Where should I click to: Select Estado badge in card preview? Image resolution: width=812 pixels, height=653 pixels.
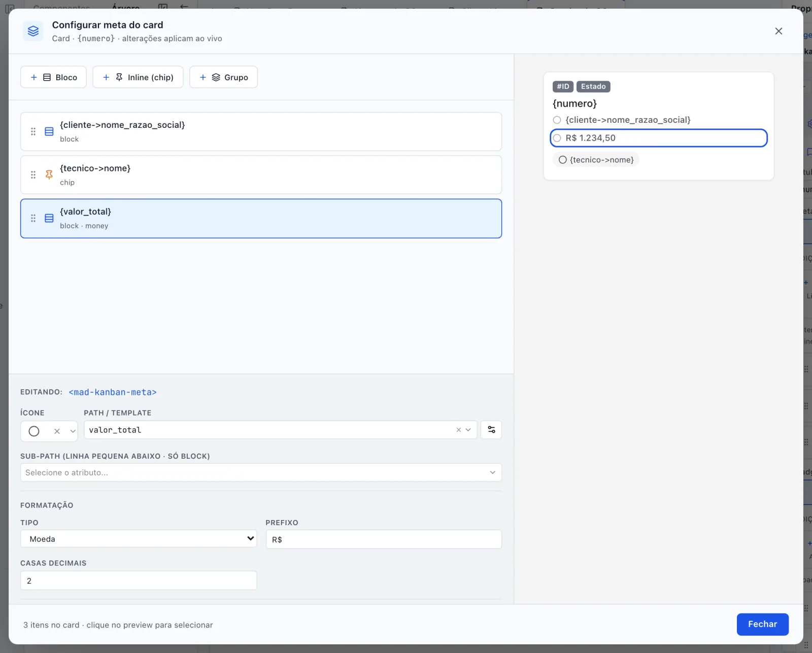593,86
